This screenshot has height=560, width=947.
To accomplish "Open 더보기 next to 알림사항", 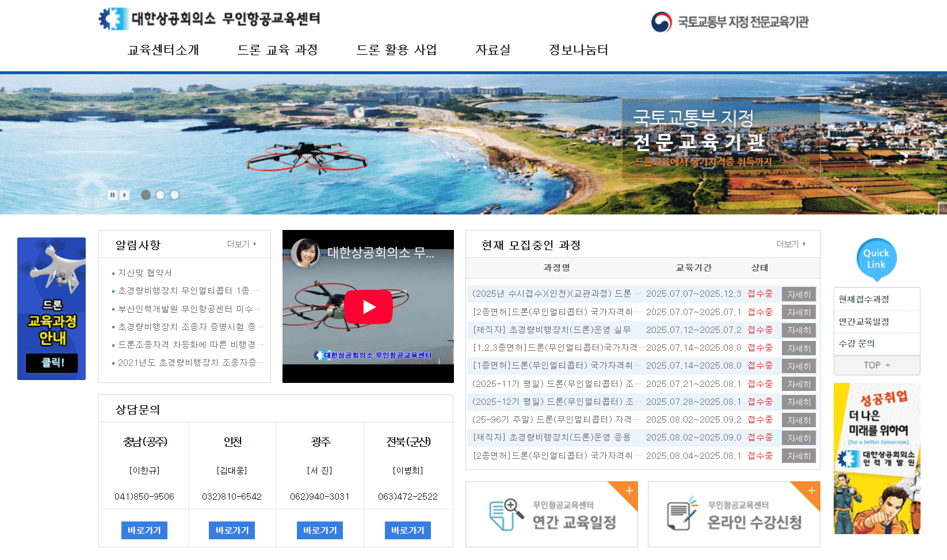I will coord(242,244).
